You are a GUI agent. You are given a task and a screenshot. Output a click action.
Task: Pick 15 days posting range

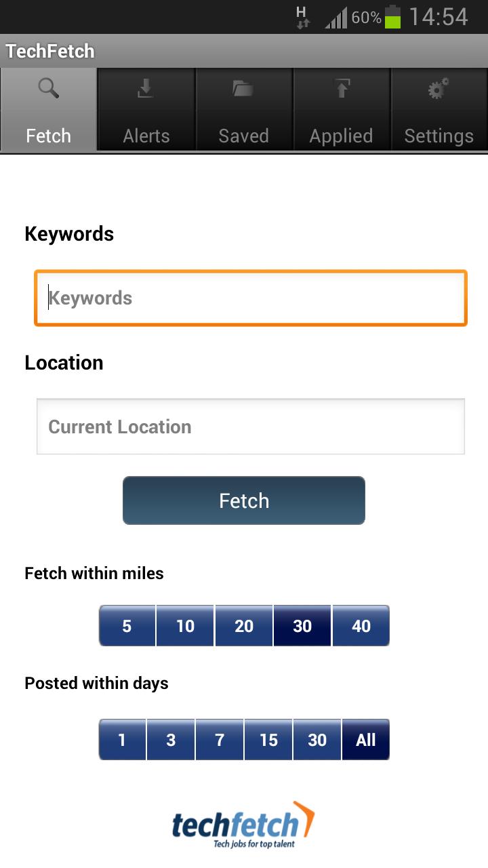coord(268,740)
